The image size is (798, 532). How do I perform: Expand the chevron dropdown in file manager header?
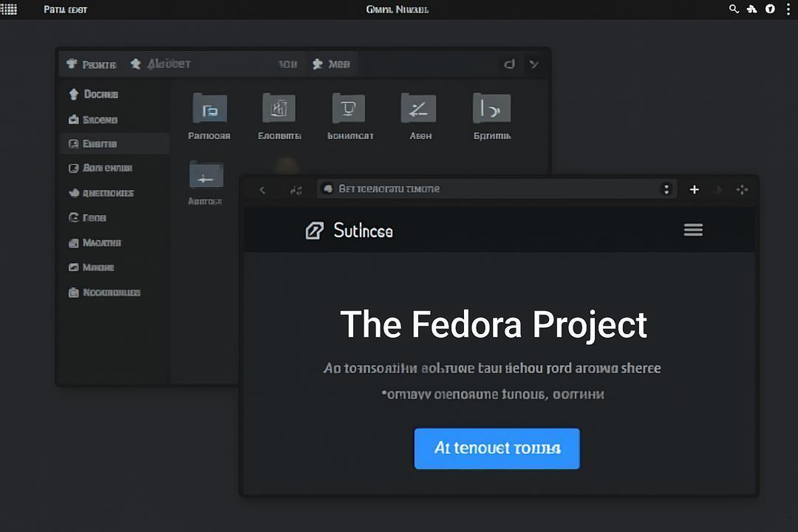tap(533, 64)
